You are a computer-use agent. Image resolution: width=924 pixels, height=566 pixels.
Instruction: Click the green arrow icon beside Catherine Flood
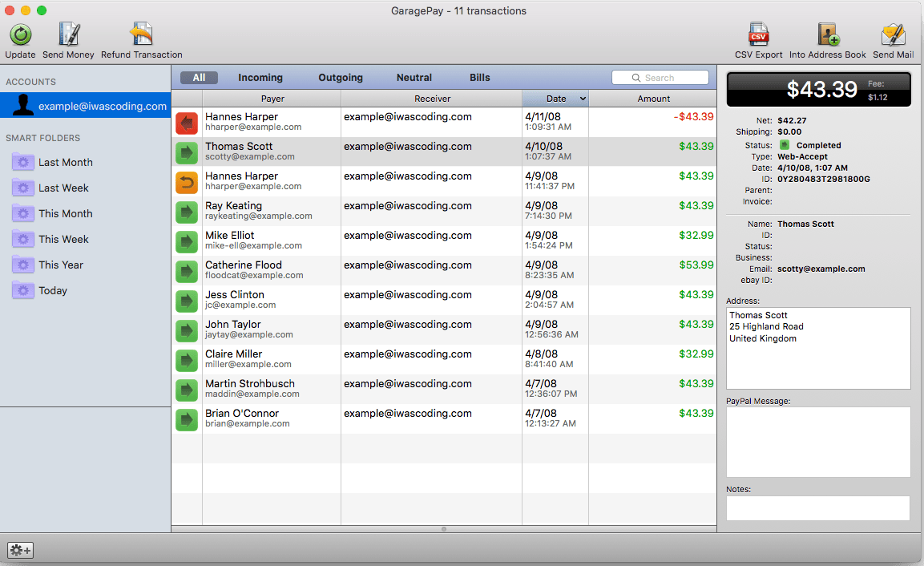pyautogui.click(x=187, y=271)
